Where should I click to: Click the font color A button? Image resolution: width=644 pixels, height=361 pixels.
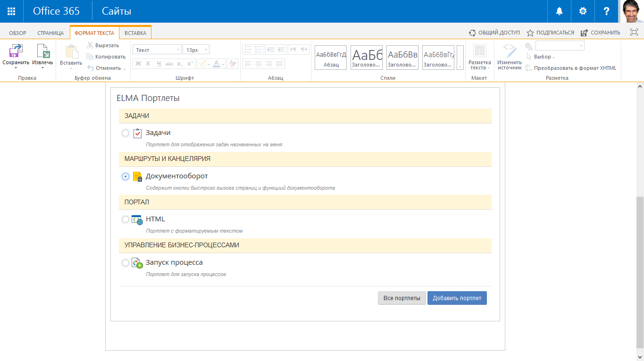pyautogui.click(x=217, y=64)
